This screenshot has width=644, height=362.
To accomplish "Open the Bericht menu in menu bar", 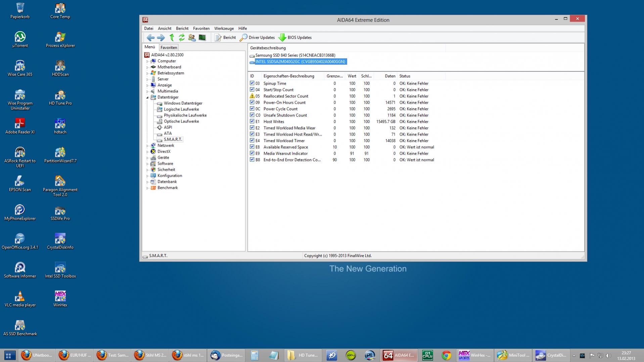I will [182, 29].
